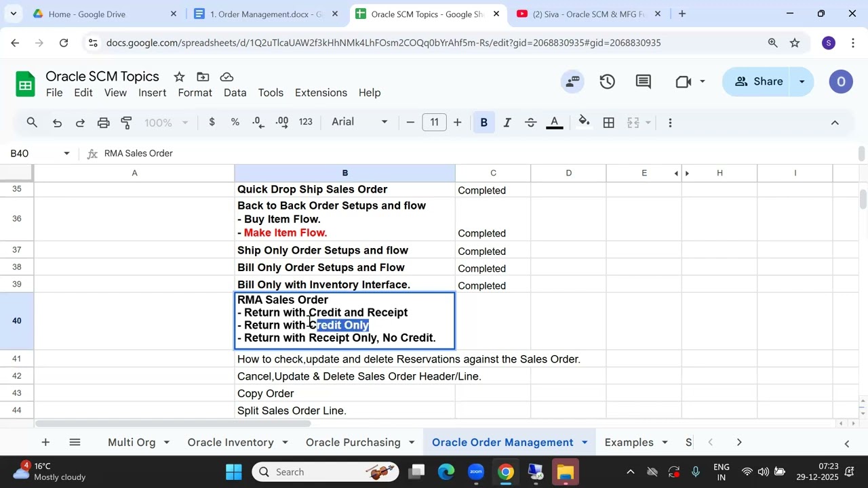The image size is (868, 488).
Task: Redo the last action
Action: point(80,123)
